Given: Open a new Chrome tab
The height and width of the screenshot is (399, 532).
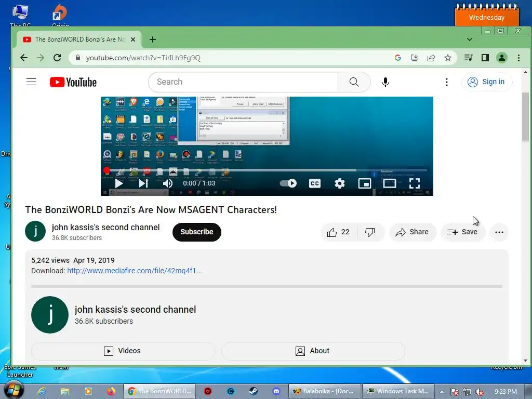Looking at the screenshot, I should point(153,39).
